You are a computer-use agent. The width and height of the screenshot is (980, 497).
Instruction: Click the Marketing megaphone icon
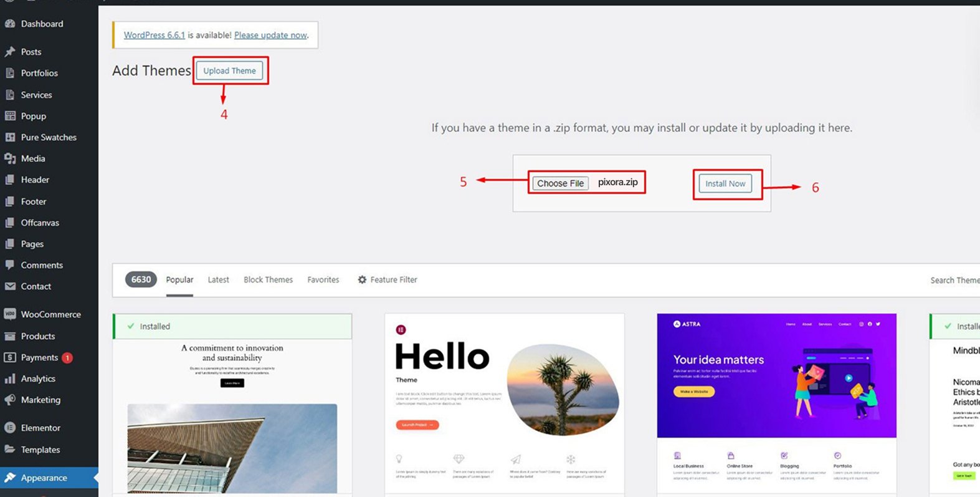10,400
